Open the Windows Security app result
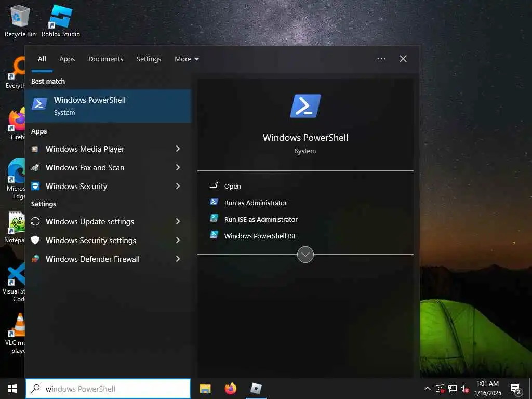Viewport: 532px width, 399px height. [x=108, y=187]
